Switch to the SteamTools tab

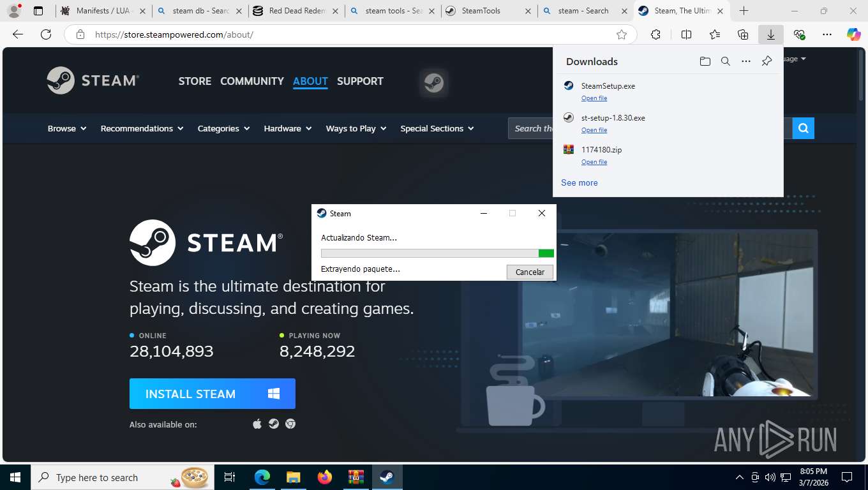pyautogui.click(x=488, y=11)
